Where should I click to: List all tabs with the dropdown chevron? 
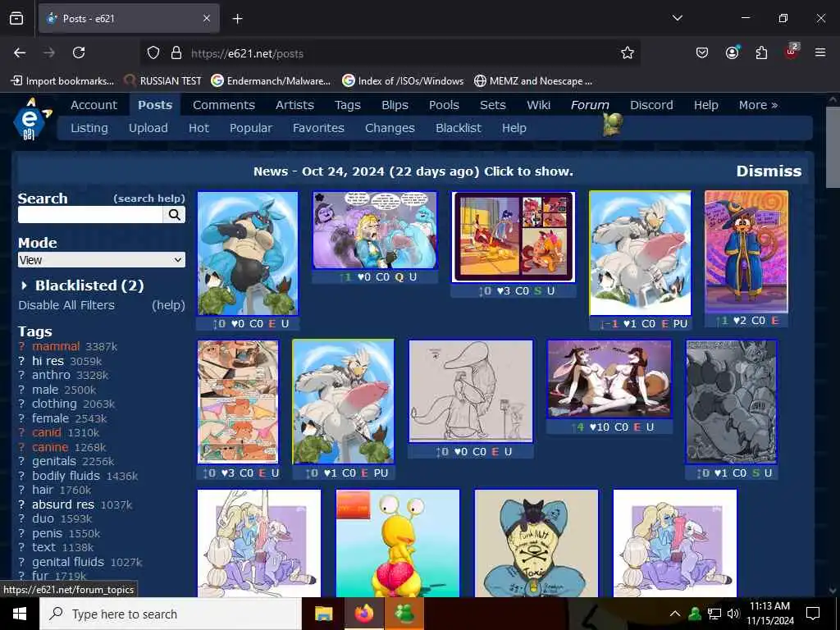[x=677, y=18]
